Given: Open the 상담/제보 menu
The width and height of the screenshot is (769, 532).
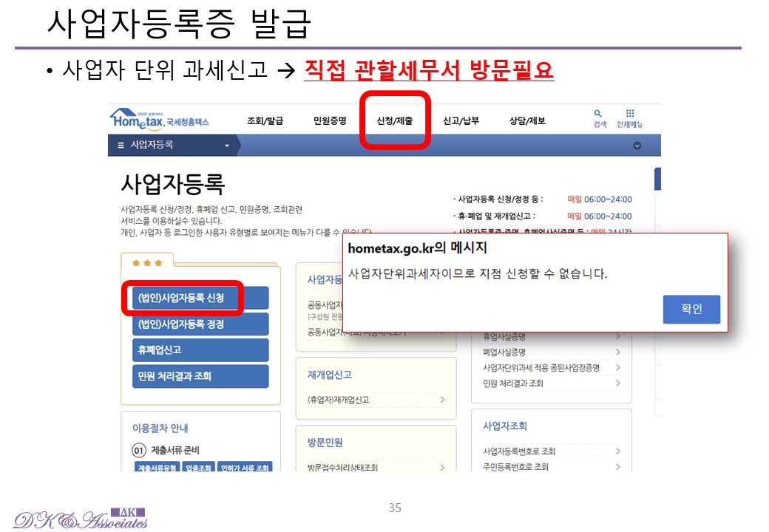Looking at the screenshot, I should [x=527, y=121].
